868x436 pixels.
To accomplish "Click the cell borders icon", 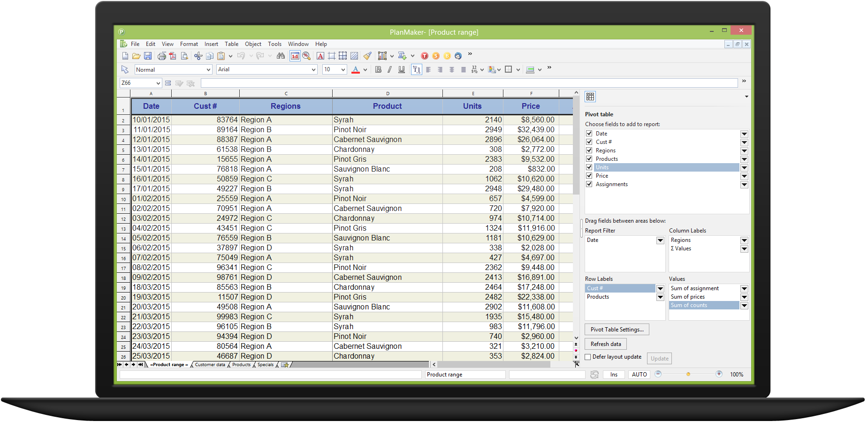I will click(x=508, y=69).
